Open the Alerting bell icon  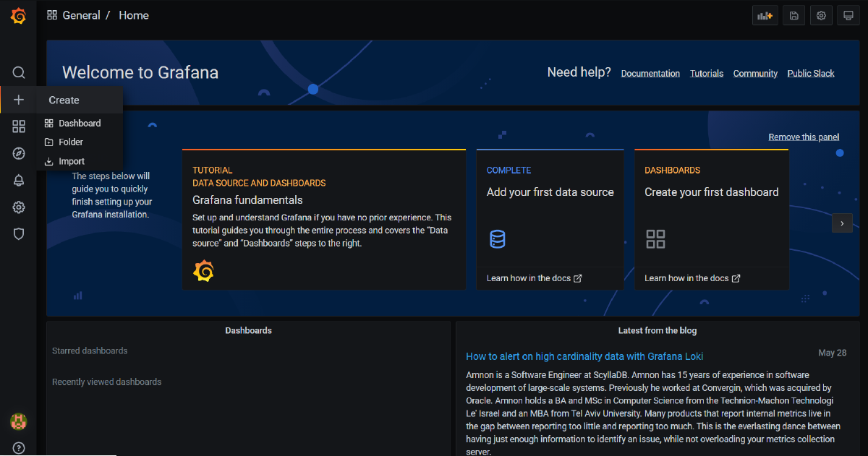pyautogui.click(x=19, y=181)
